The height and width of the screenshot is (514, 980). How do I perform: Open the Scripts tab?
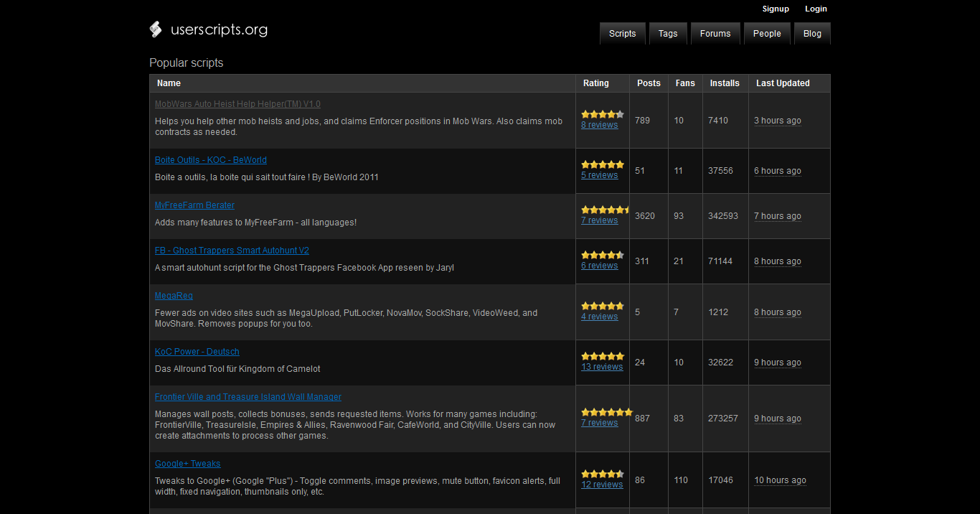pos(622,34)
